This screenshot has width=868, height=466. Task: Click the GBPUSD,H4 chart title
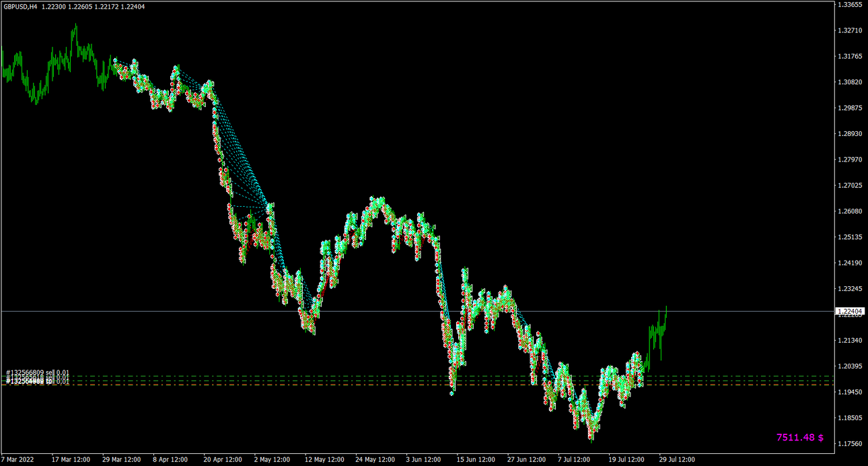point(20,6)
